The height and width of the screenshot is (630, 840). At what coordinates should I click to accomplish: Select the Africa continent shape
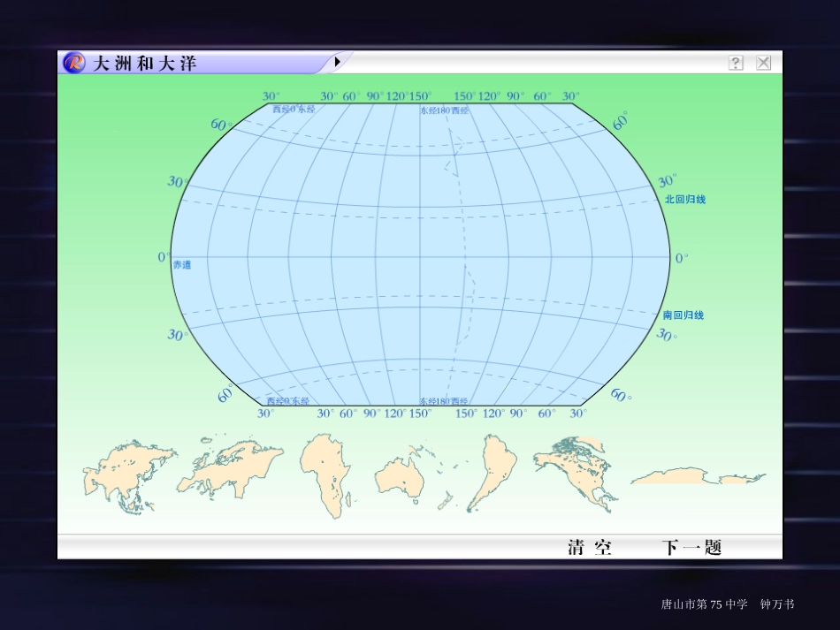(327, 476)
